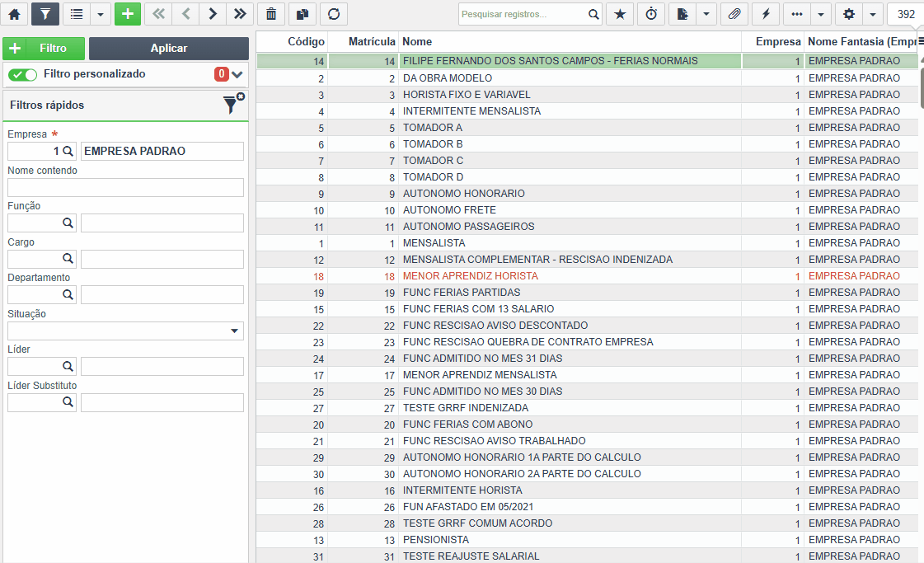Open Cargo lookup magnifier

pos(68,259)
